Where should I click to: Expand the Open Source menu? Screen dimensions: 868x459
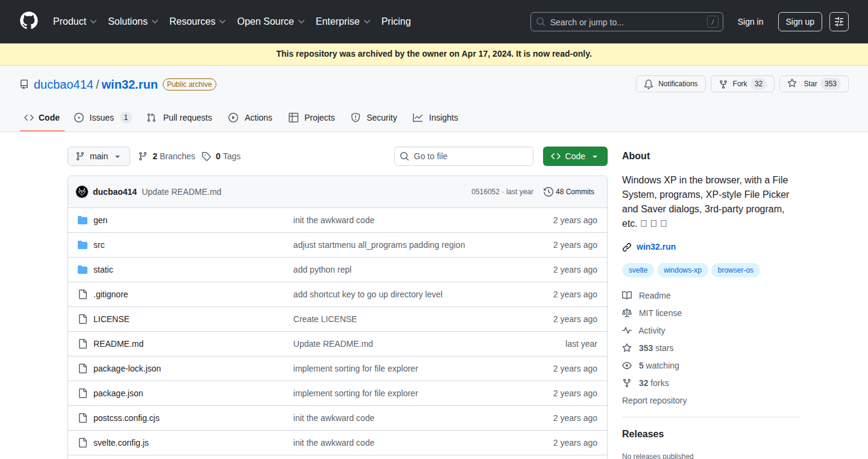(x=271, y=22)
